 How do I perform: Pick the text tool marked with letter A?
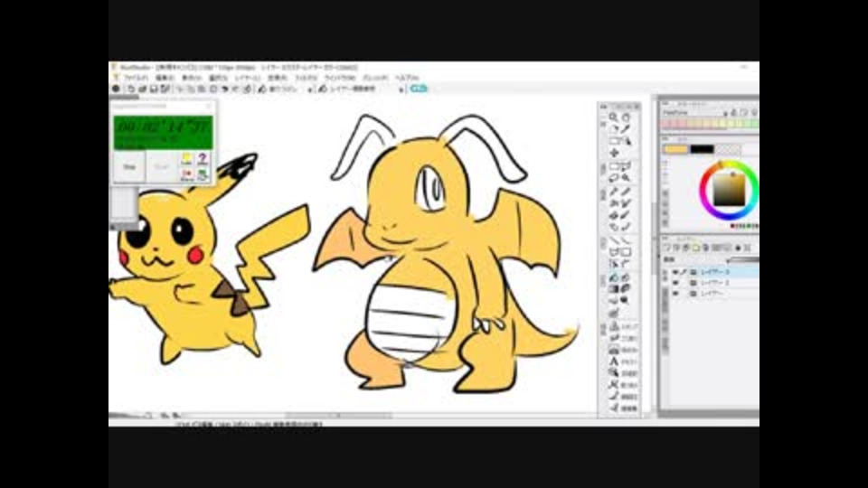point(614,361)
